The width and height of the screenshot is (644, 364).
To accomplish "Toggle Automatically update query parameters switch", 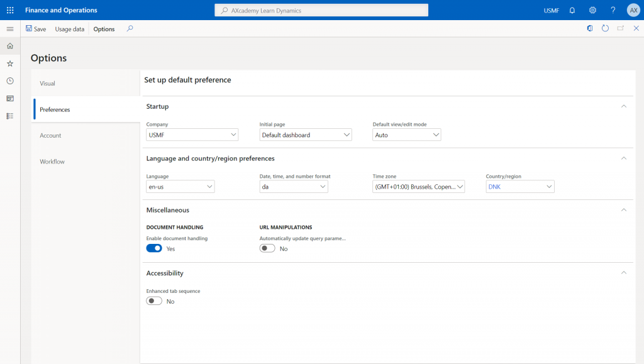I will pyautogui.click(x=267, y=248).
